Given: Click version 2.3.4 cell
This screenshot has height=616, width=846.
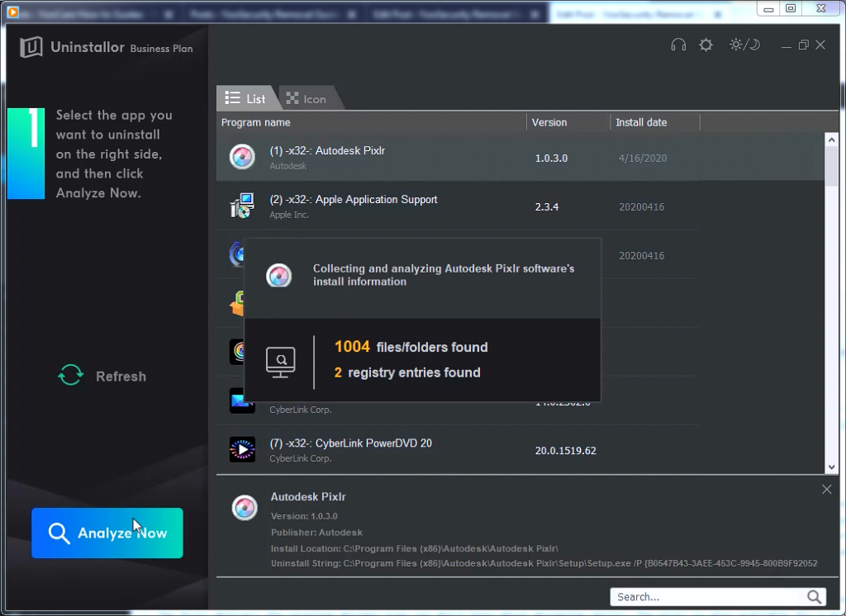Looking at the screenshot, I should click(x=547, y=207).
